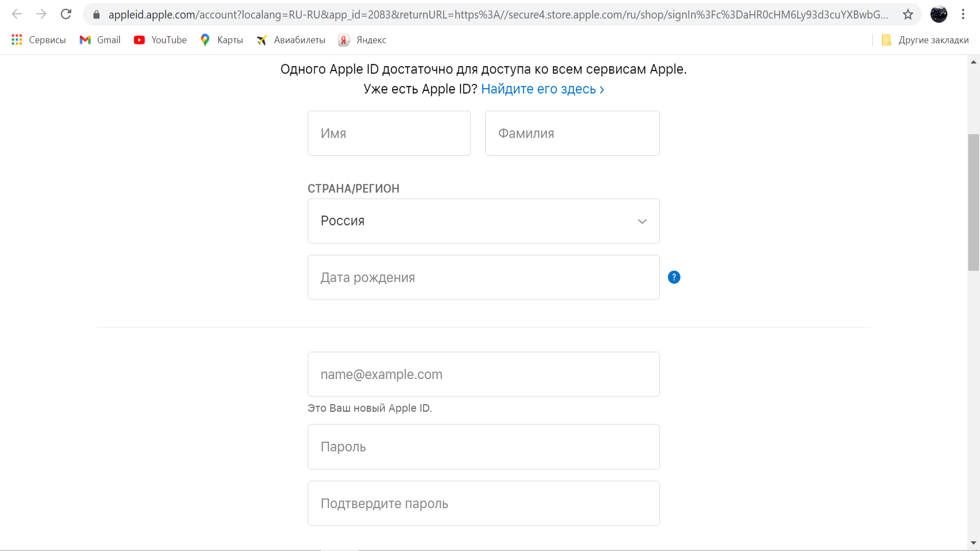The height and width of the screenshot is (551, 980).
Task: Click the browser back arrow
Action: [17, 14]
